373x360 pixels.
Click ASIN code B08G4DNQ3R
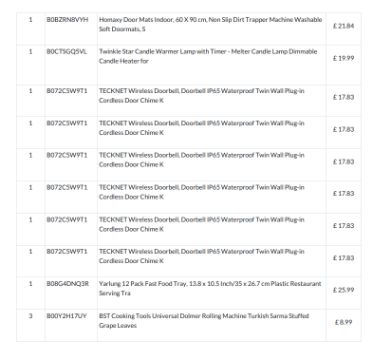tap(68, 284)
